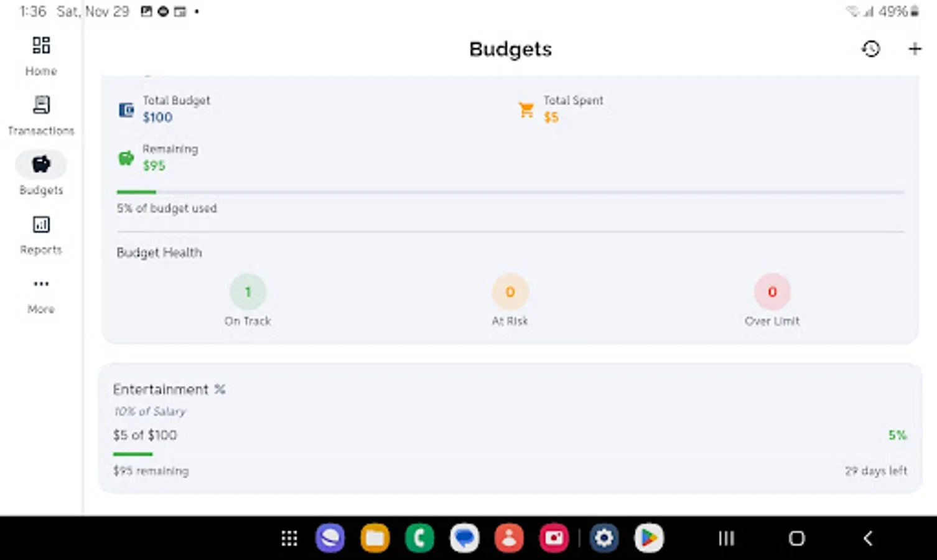Select the At Risk health indicator
The width and height of the screenshot is (937, 560).
click(510, 291)
